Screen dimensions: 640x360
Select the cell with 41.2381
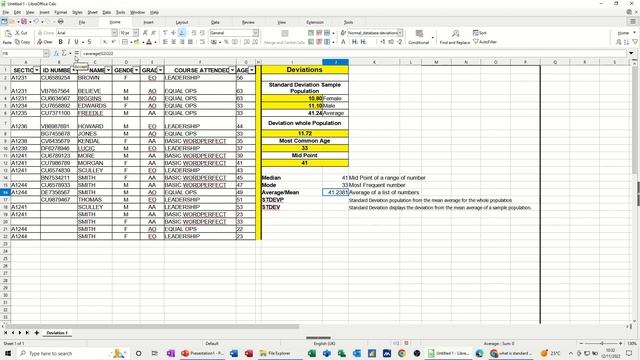tap(335, 192)
